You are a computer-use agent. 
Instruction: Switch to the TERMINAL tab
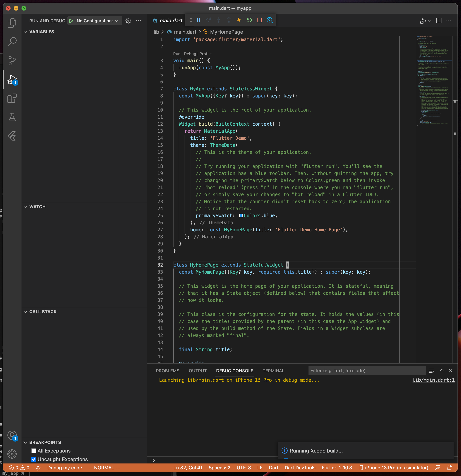[273, 371]
